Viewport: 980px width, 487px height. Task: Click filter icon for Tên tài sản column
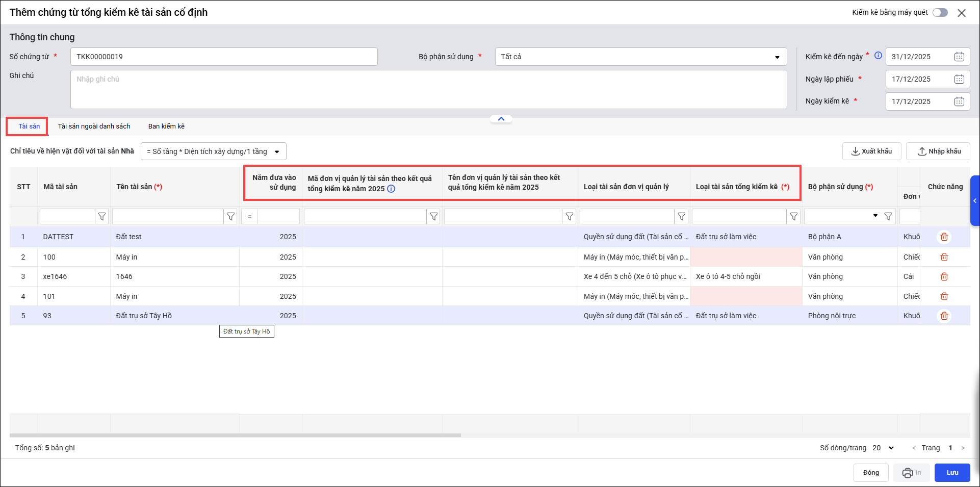[x=230, y=217]
